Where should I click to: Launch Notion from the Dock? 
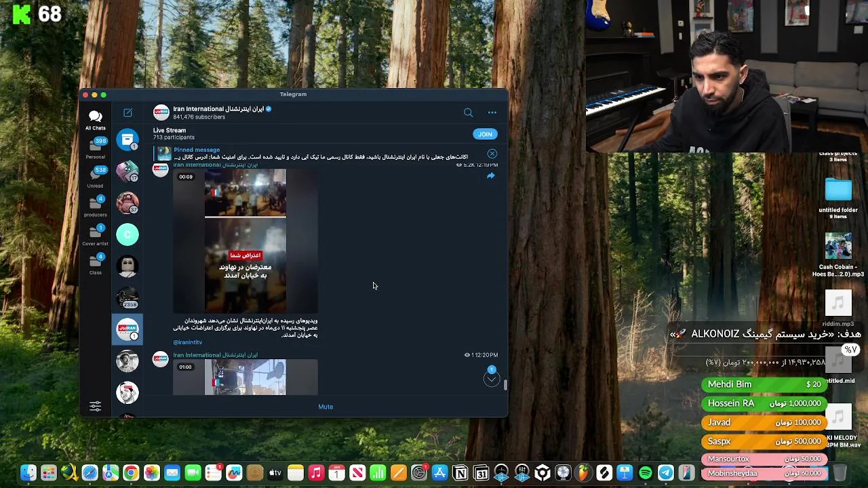click(x=460, y=473)
